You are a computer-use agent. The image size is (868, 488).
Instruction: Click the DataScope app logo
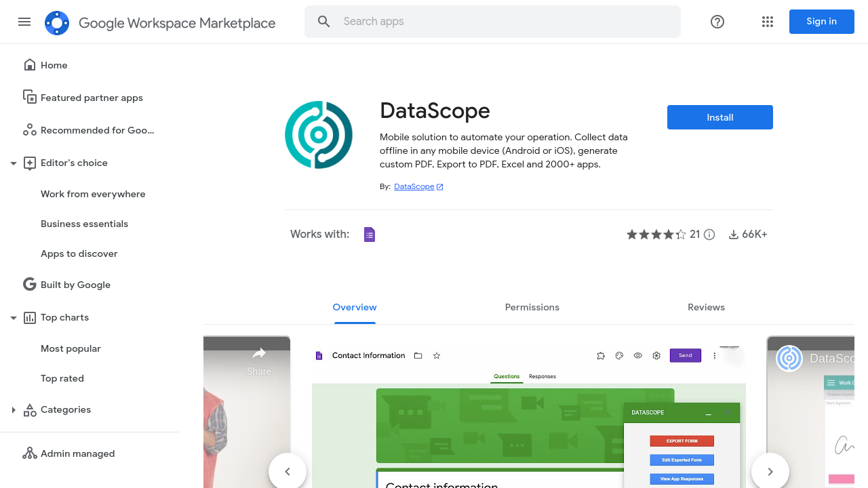click(319, 135)
